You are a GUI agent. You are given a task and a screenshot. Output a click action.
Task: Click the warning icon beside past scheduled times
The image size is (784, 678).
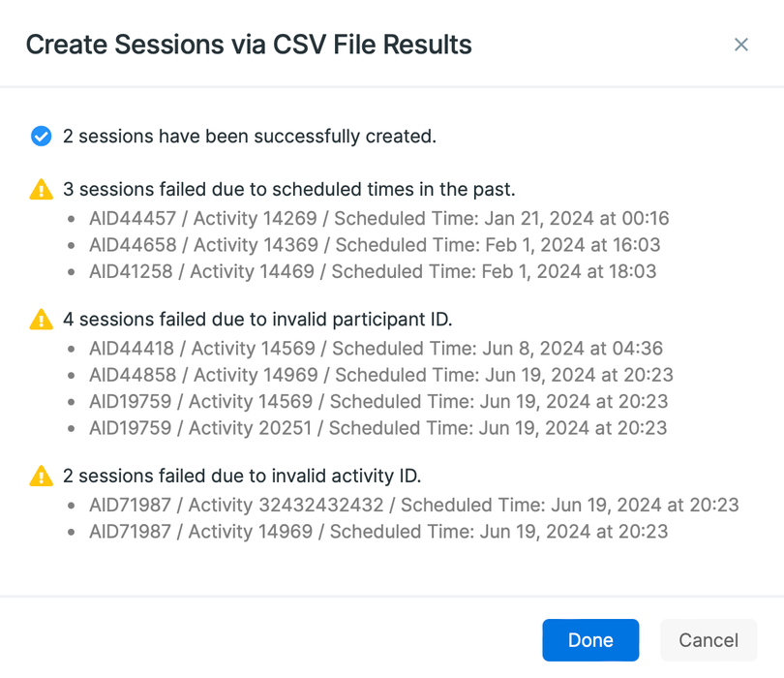point(40,189)
